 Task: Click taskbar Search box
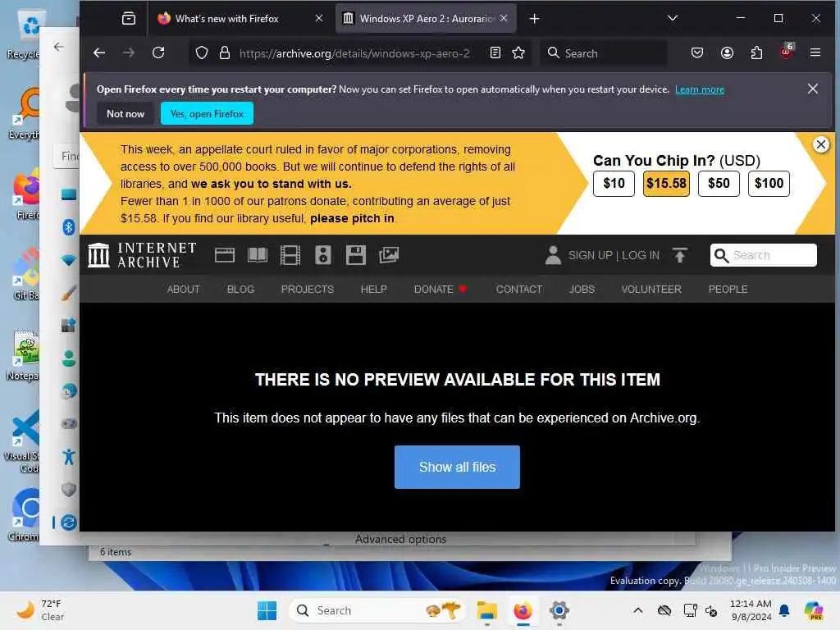point(378,610)
